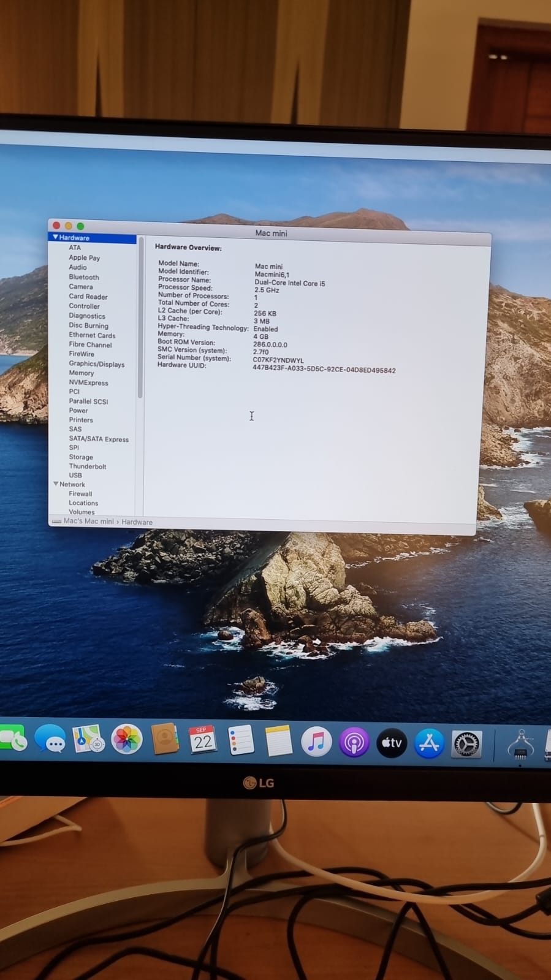Open the Music app icon
The image size is (551, 980).
(x=316, y=742)
